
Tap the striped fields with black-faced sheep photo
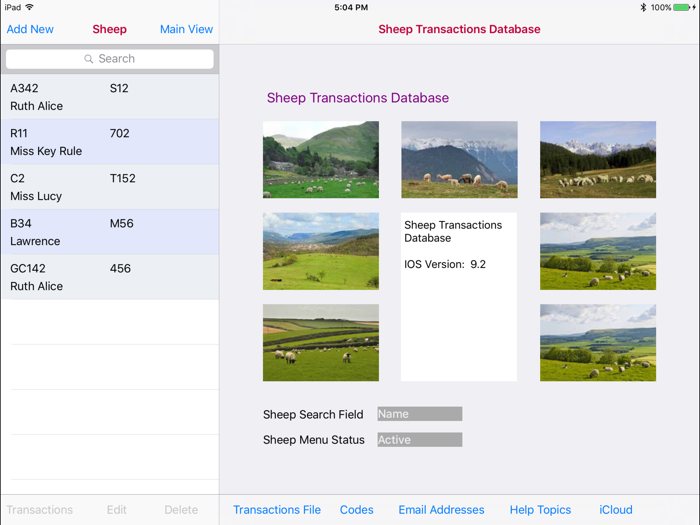[x=321, y=343]
